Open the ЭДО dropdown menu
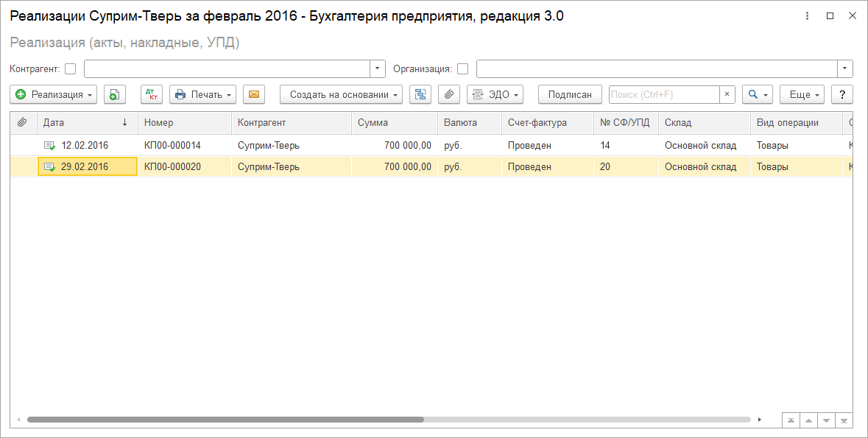The height and width of the screenshot is (438, 868). 495,95
